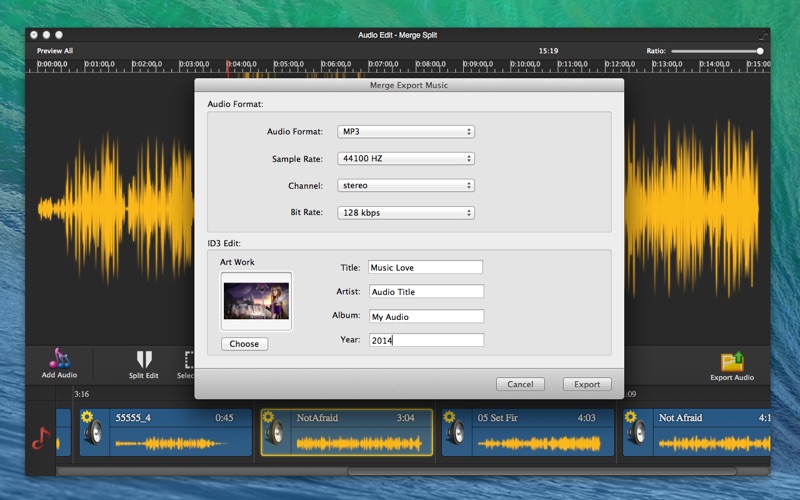The height and width of the screenshot is (500, 800).
Task: Expand the Bit Rate 128 kbps dropdown
Action: (x=405, y=212)
